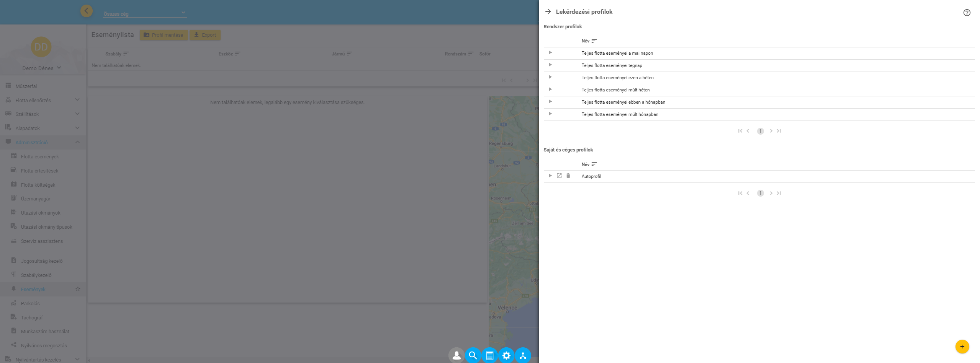Toggle favorite star next to Események
Image resolution: width=980 pixels, height=363 pixels.
pyautogui.click(x=78, y=289)
